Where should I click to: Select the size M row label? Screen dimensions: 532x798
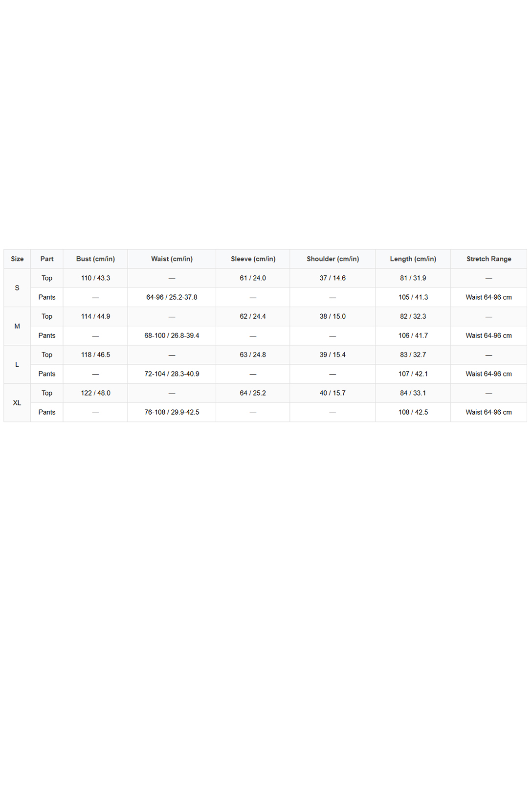17,326
